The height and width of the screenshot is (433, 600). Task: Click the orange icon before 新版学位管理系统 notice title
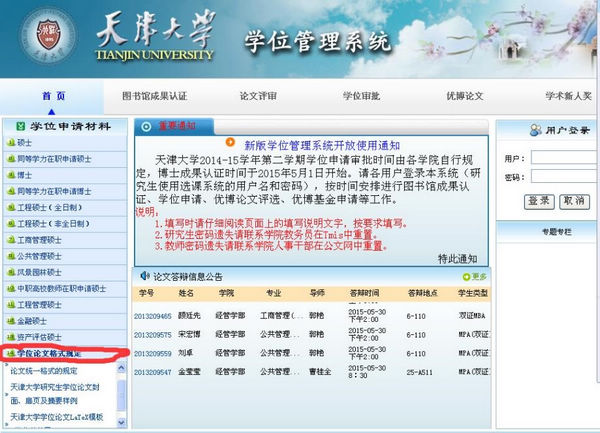click(x=231, y=144)
